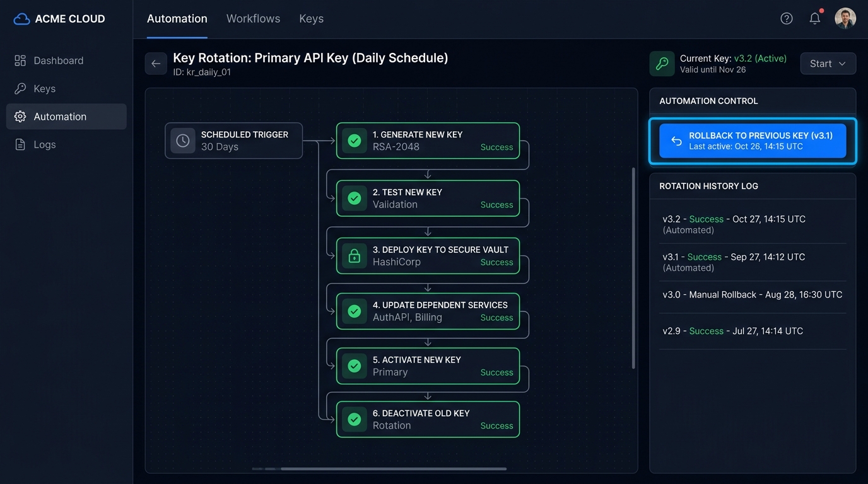868x484 pixels.
Task: Switch to the Workflows tab
Action: [253, 19]
